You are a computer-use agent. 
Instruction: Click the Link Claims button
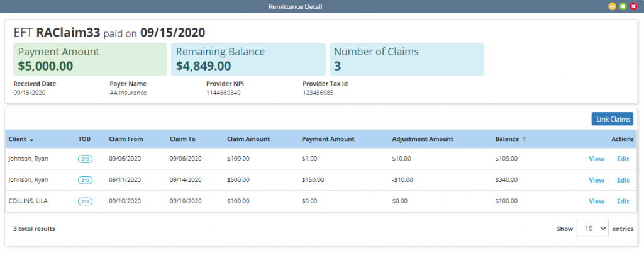[612, 119]
